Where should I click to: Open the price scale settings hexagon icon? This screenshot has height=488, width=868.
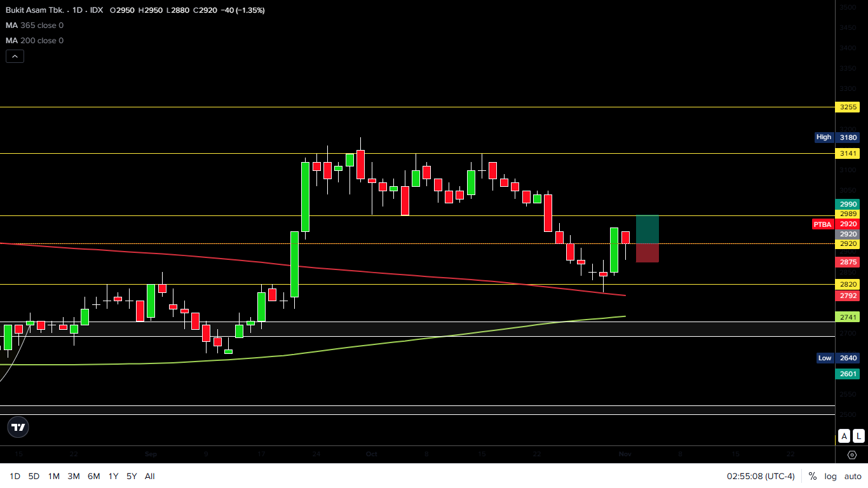click(851, 455)
